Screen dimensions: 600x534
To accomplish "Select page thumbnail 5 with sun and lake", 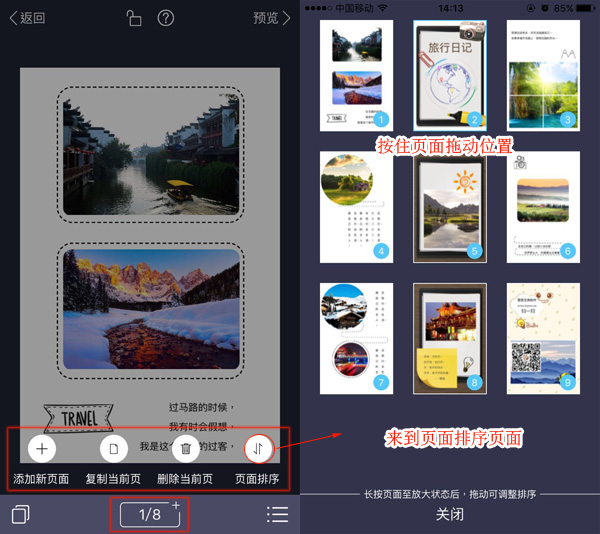I will point(450,207).
